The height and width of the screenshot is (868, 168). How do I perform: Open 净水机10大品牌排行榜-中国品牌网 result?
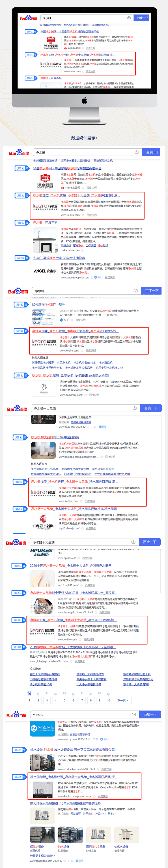coord(55,437)
